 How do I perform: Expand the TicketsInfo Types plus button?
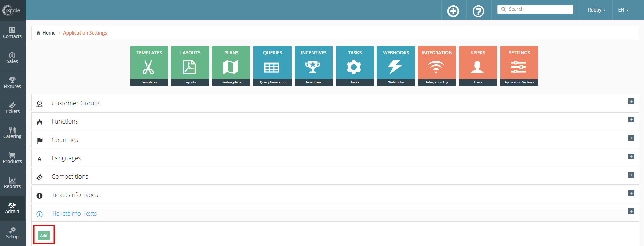coord(631,193)
